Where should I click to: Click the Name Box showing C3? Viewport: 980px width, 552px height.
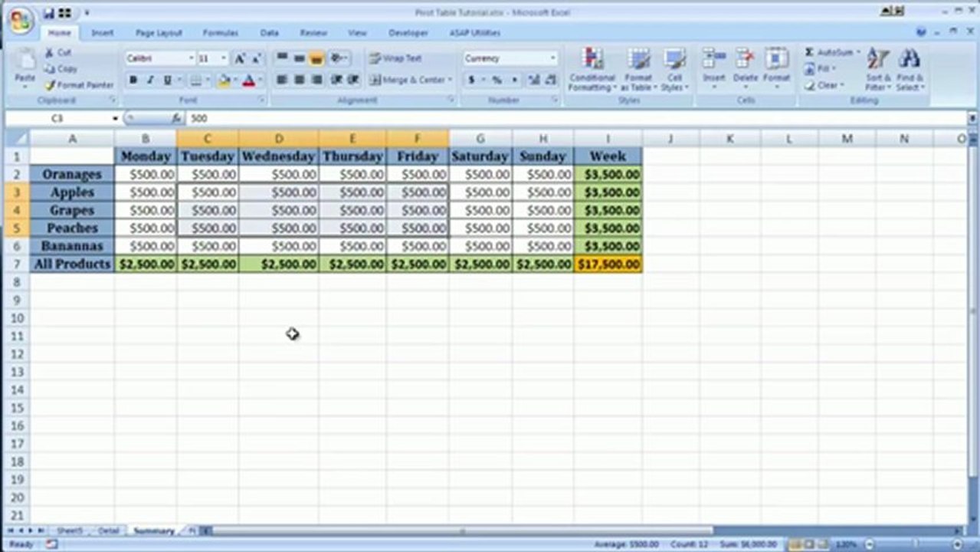[x=57, y=119]
